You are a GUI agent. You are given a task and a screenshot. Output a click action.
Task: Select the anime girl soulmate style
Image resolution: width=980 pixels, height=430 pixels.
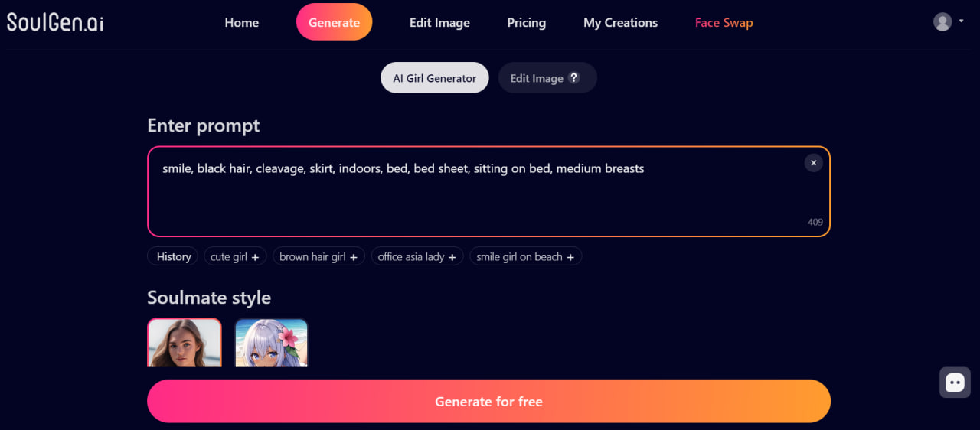point(271,343)
